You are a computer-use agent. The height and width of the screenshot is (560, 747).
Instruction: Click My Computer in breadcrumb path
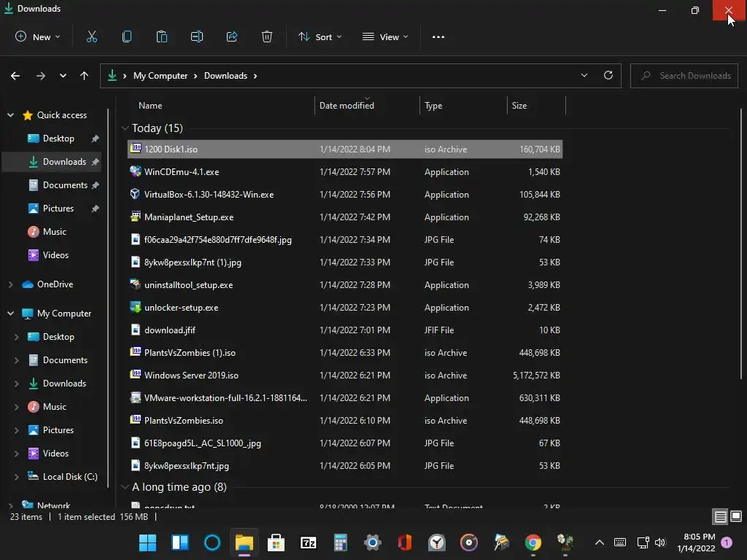coord(160,76)
